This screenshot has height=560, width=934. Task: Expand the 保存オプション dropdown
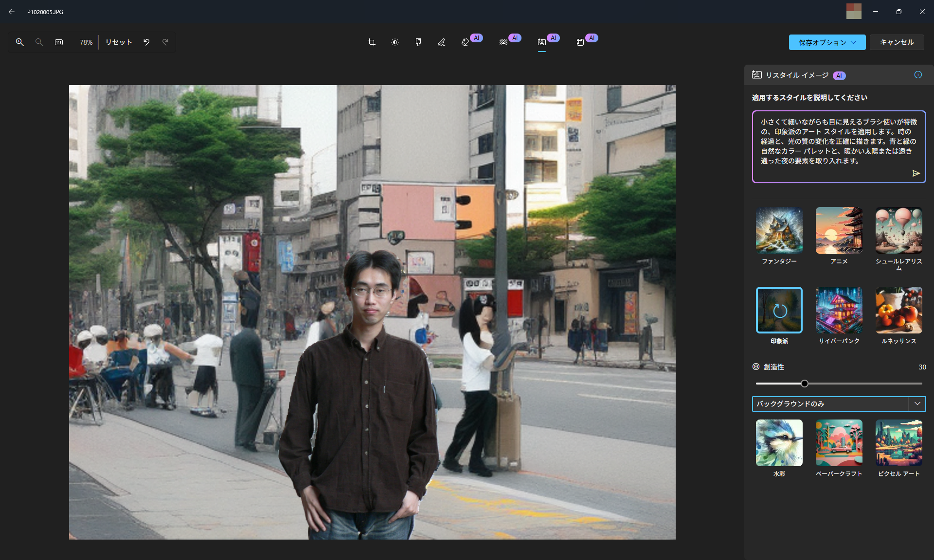click(826, 42)
